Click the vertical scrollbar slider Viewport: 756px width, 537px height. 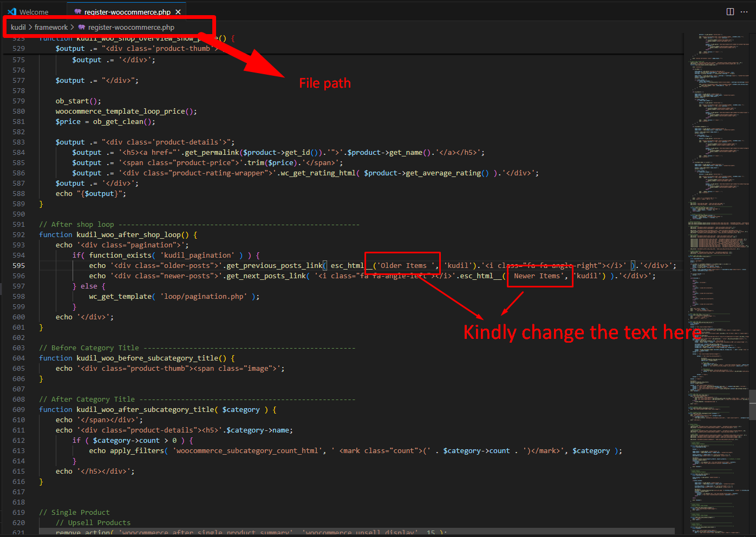click(753, 405)
